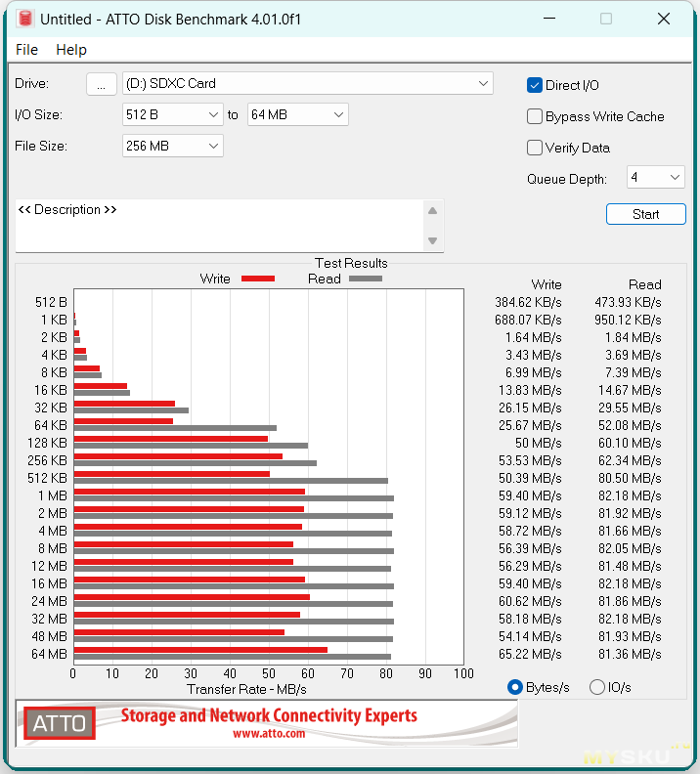700x774 pixels.
Task: Click the read value 62.34 MB/s
Action: (x=630, y=461)
